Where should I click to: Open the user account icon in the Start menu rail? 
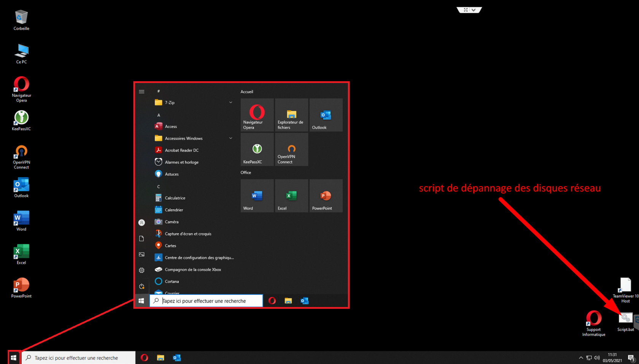(x=141, y=223)
